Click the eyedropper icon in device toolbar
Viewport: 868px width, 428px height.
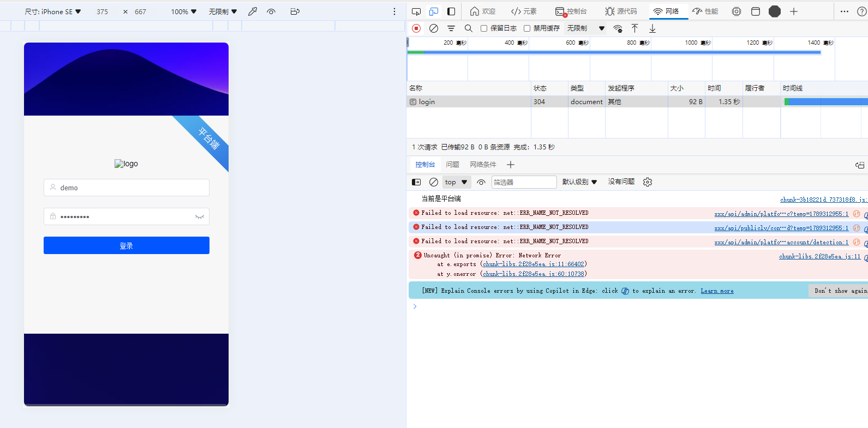(x=253, y=11)
